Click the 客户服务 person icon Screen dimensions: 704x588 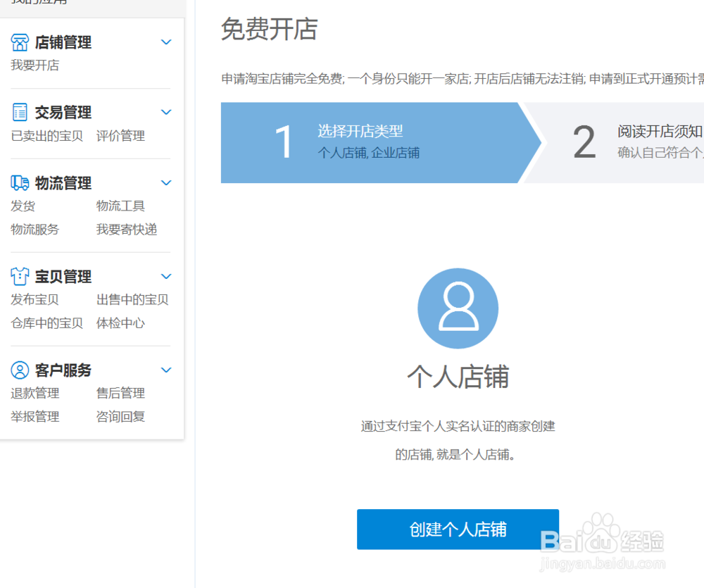20,370
